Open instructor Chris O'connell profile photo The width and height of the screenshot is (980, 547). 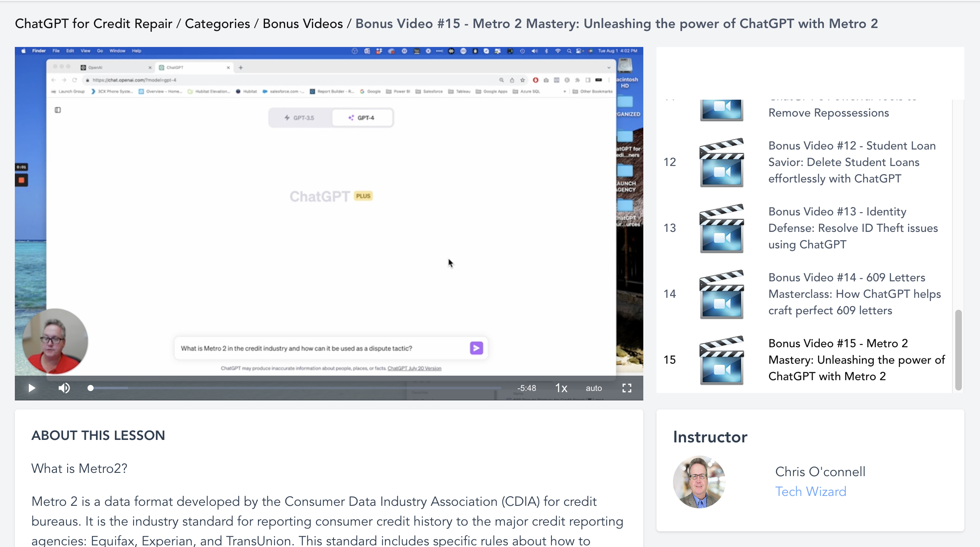pyautogui.click(x=699, y=482)
